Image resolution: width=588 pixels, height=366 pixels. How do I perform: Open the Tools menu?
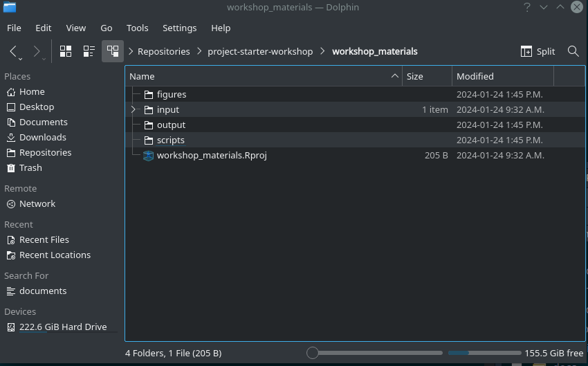pos(137,28)
